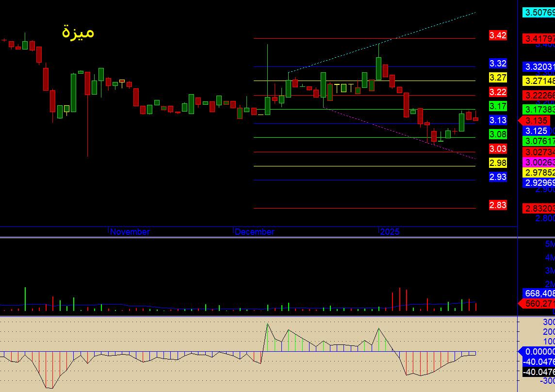Viewport: 555px width, 392px height.
Task: Select the red 3.135 last price marker
Action: [x=535, y=120]
